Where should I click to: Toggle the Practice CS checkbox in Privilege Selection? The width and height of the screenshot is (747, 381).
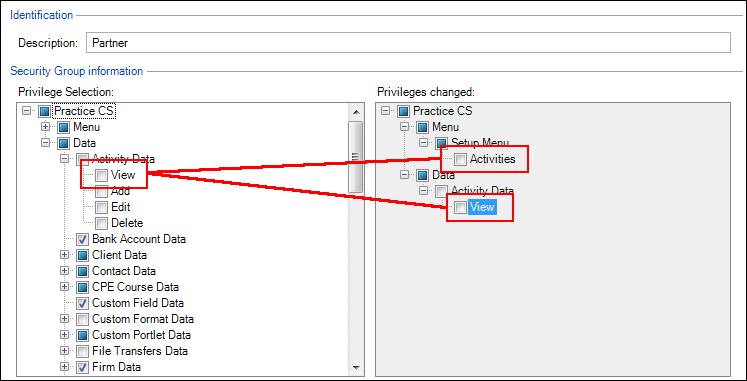(x=45, y=111)
